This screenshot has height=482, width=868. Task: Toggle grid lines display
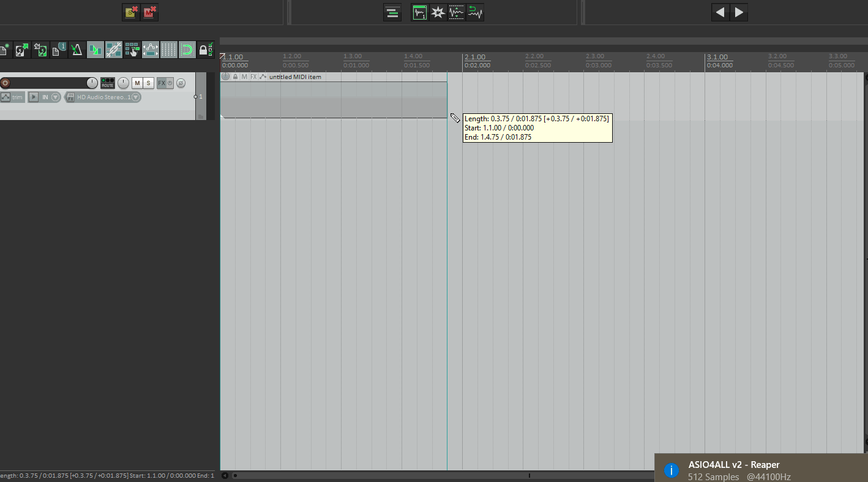pyautogui.click(x=169, y=50)
